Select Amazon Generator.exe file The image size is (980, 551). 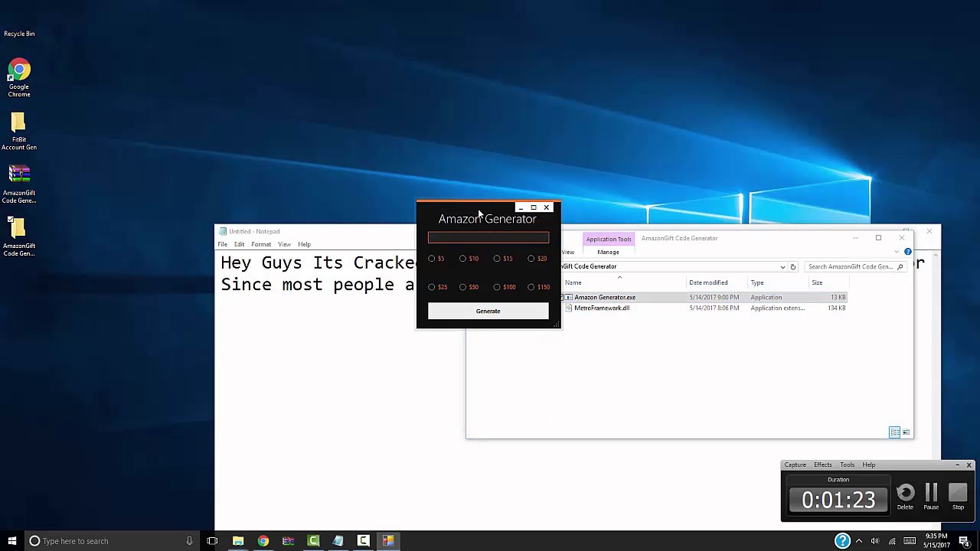tap(605, 297)
